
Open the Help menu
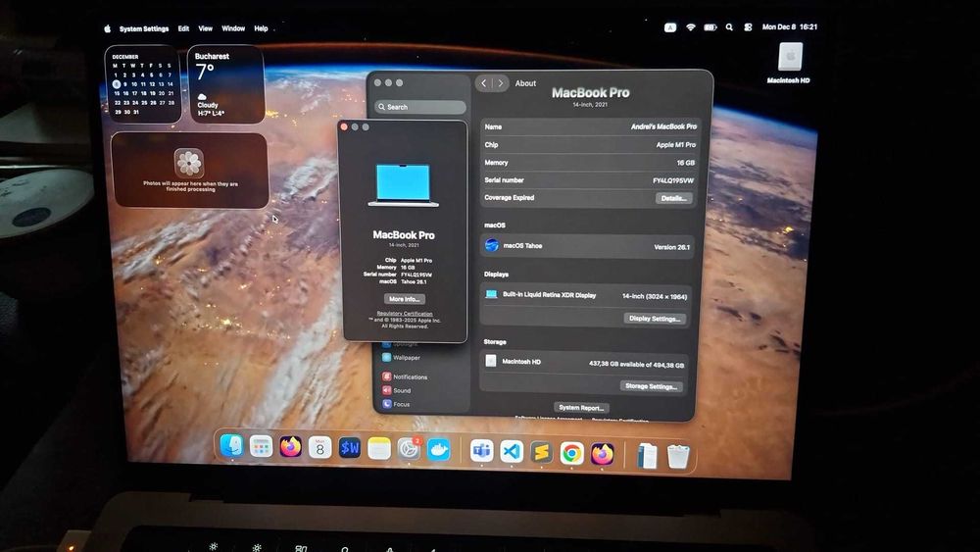(x=261, y=28)
